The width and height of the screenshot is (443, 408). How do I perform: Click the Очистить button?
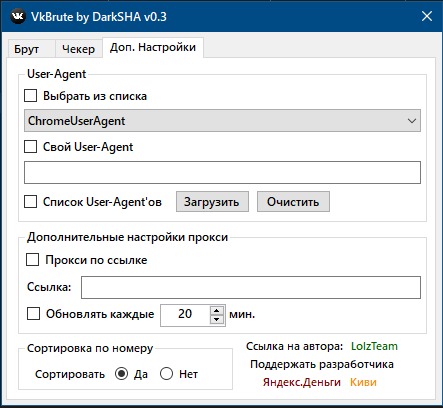coord(293,202)
